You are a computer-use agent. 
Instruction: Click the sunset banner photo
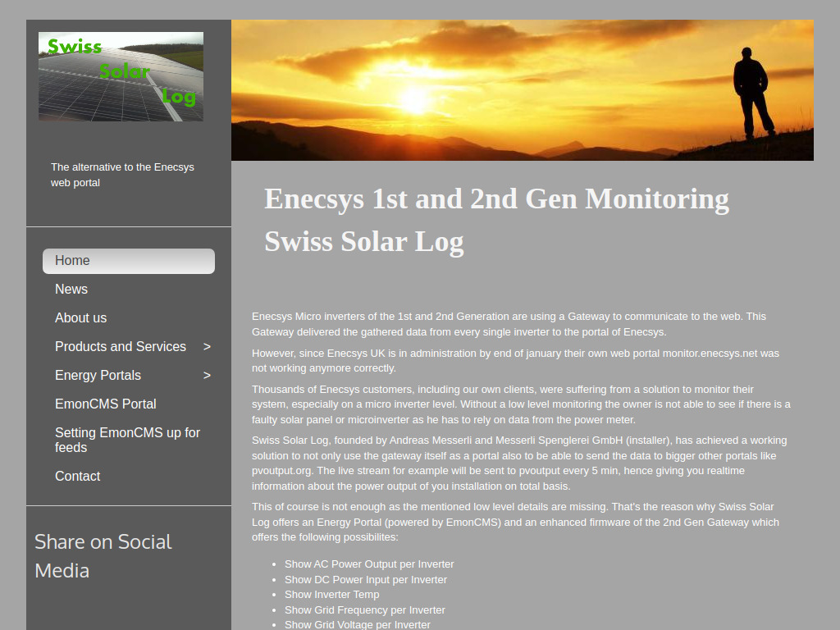coord(523,89)
